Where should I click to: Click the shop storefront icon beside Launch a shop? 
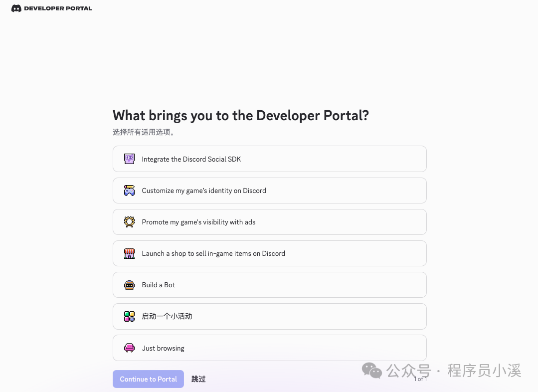pos(129,253)
